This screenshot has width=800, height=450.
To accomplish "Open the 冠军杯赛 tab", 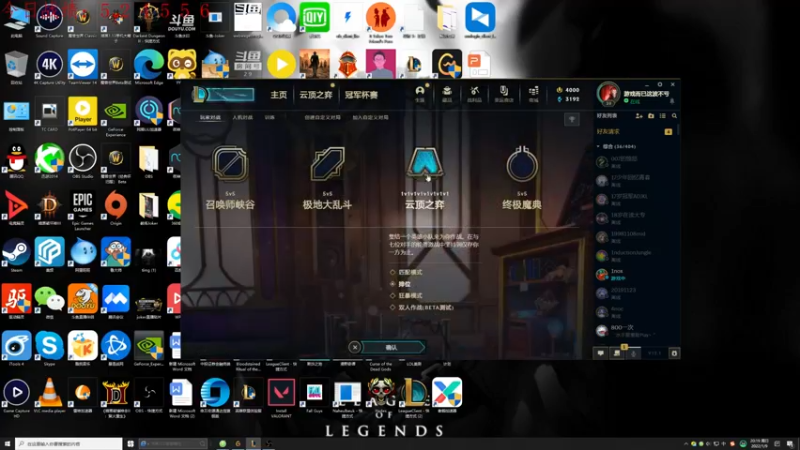I will point(361,95).
